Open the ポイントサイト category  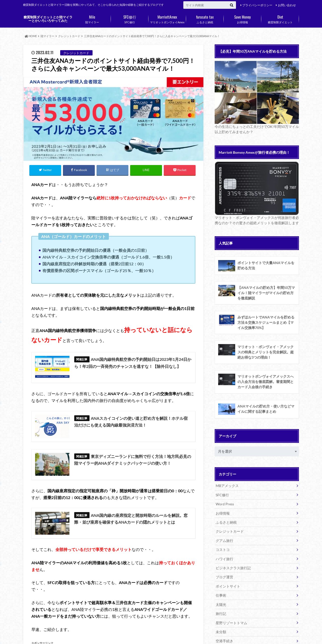[x=257, y=586]
